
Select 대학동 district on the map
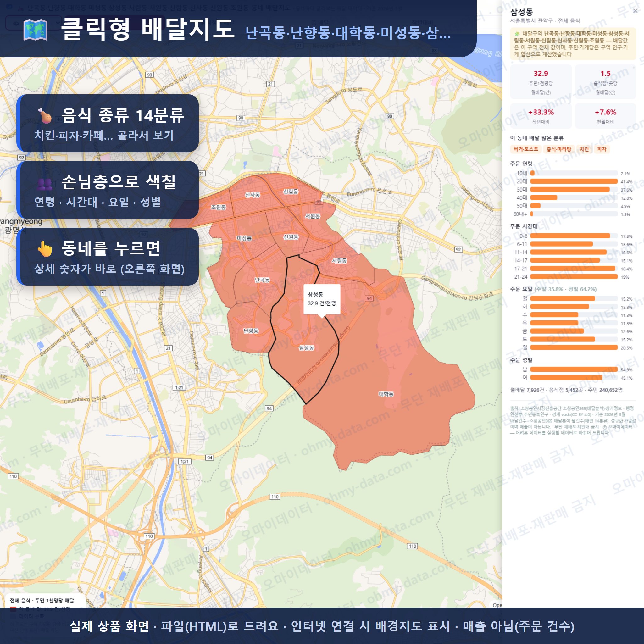[386, 394]
